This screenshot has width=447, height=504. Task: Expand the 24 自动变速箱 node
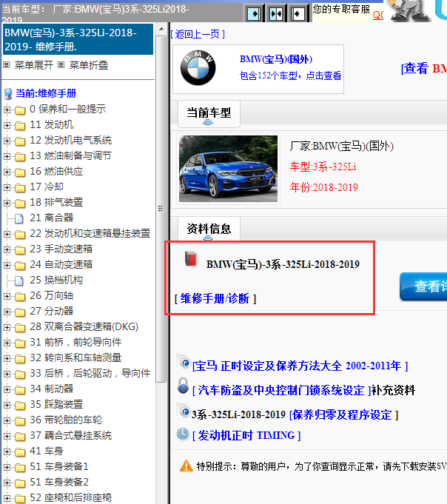(7, 265)
